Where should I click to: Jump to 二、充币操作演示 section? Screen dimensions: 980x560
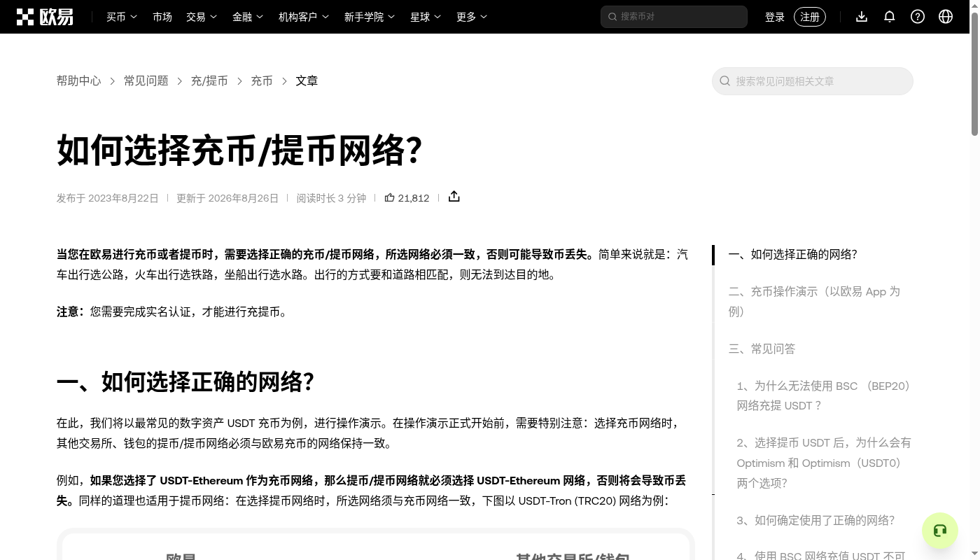coord(814,302)
